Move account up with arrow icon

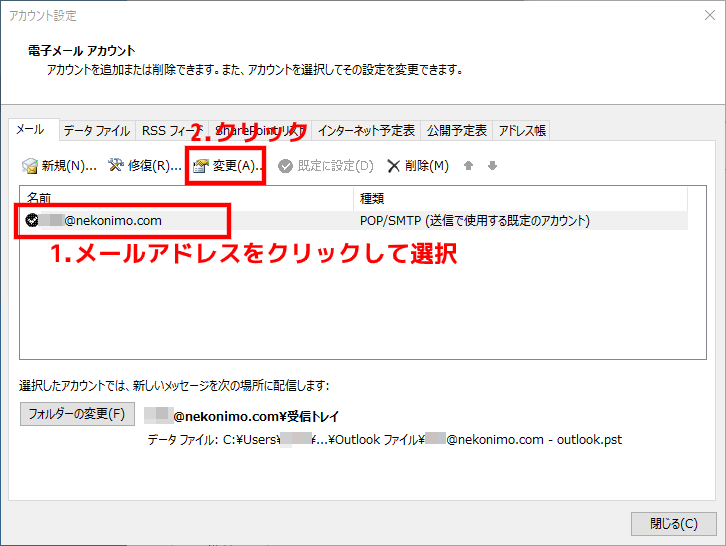pos(468,165)
